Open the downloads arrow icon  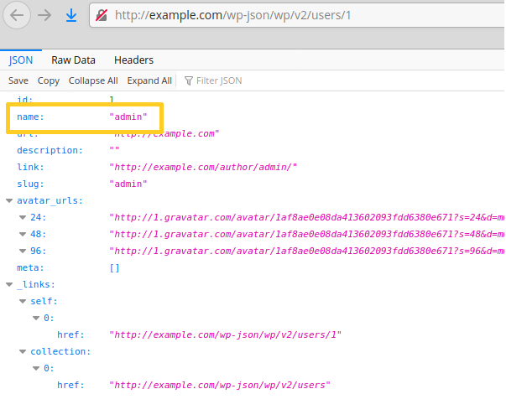coord(71,15)
